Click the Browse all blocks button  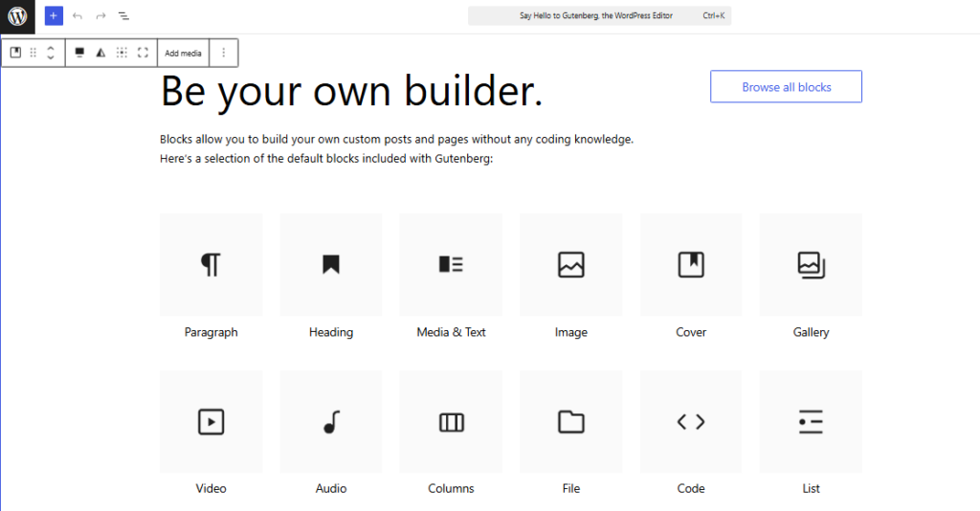tap(787, 87)
